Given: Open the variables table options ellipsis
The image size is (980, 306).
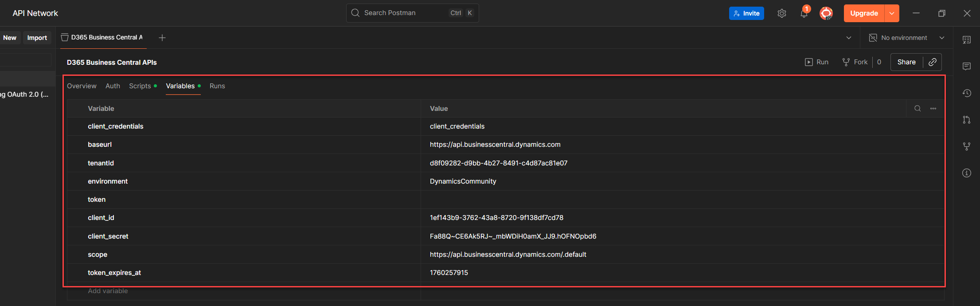Looking at the screenshot, I should pyautogui.click(x=933, y=109).
